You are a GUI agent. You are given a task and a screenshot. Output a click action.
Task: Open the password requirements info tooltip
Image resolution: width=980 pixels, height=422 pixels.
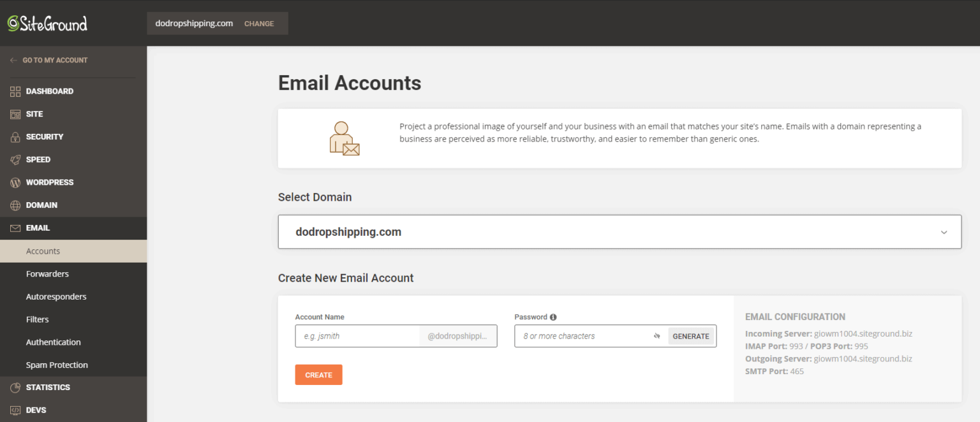551,317
